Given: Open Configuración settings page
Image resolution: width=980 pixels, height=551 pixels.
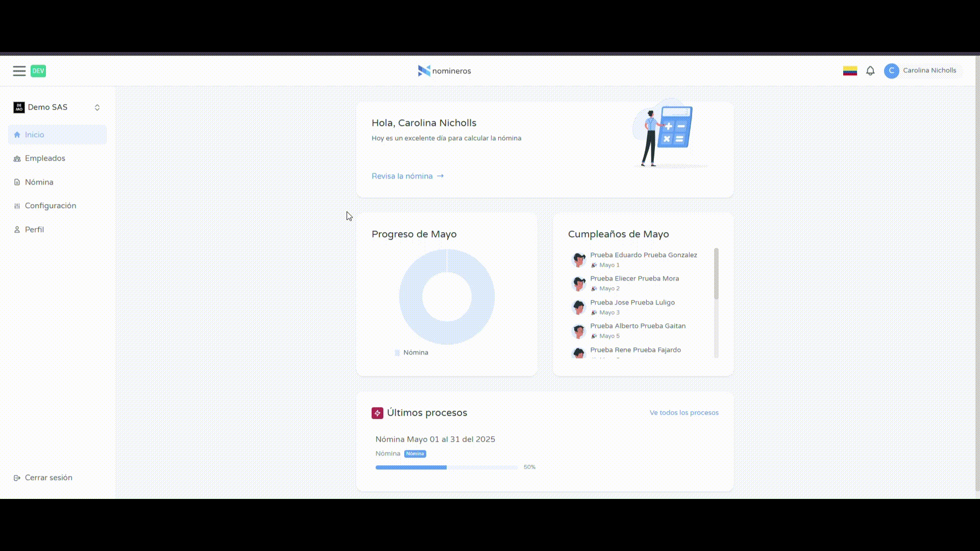Looking at the screenshot, I should 51,206.
